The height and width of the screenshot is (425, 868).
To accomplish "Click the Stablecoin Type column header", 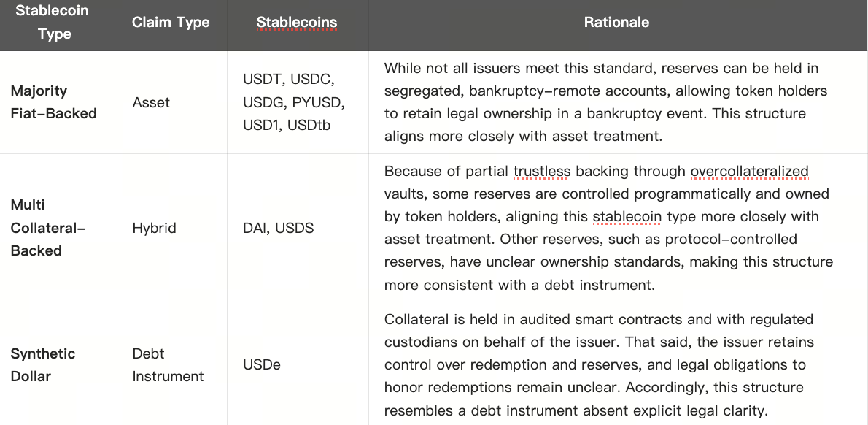I will 53,23.
